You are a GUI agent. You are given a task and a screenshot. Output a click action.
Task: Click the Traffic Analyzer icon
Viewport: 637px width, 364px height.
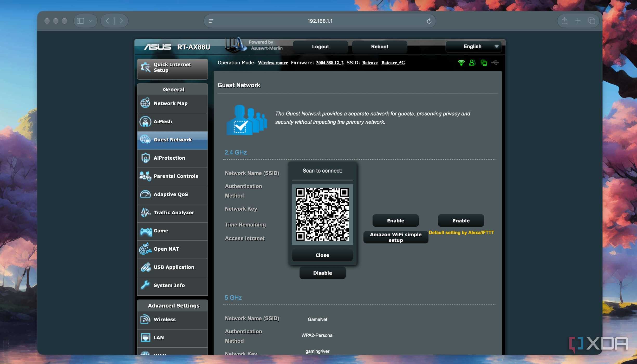[145, 213]
